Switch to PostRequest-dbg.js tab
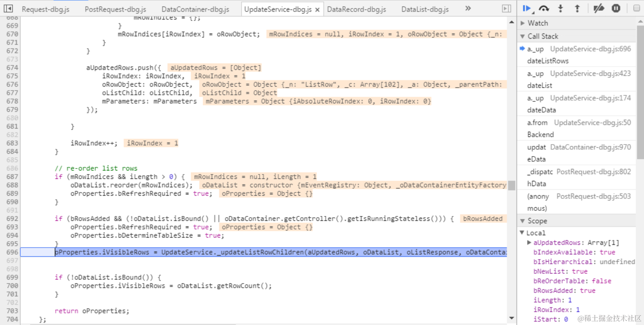This screenshot has width=644, height=325. point(116,9)
